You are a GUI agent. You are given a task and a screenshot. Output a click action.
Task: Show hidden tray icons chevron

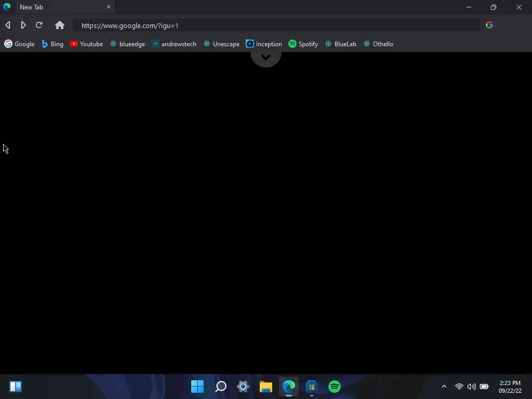[x=444, y=387]
